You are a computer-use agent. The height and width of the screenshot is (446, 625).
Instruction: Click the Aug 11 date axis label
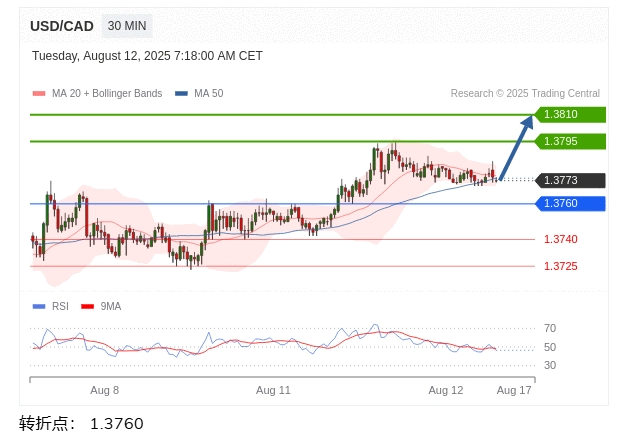coord(273,390)
